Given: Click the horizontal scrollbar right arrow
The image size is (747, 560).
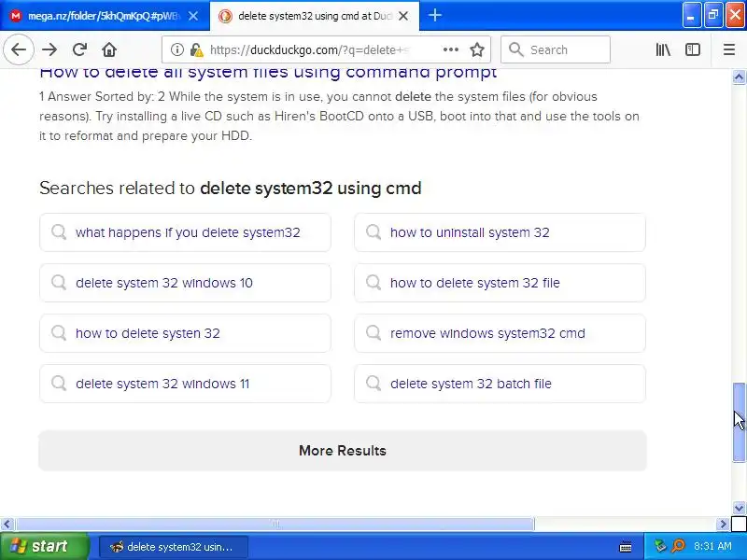Looking at the screenshot, I should click(x=723, y=525).
